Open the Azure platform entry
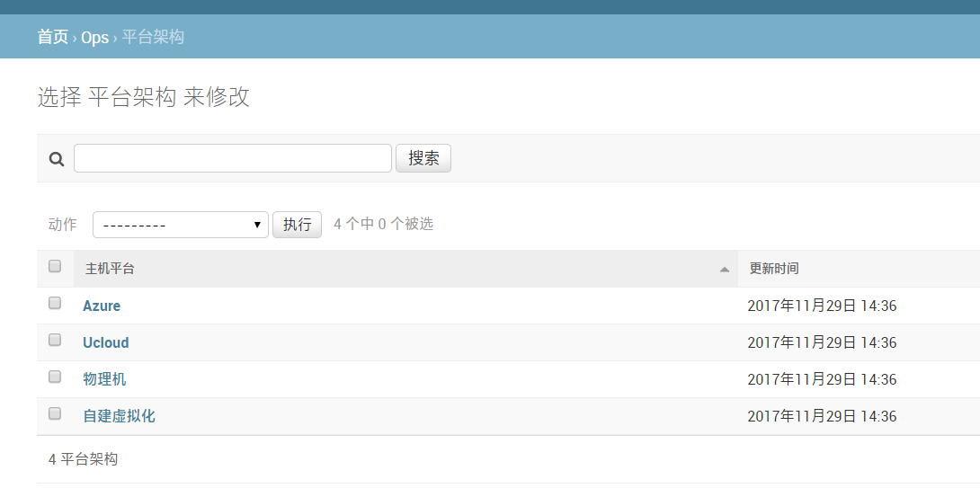 point(102,306)
